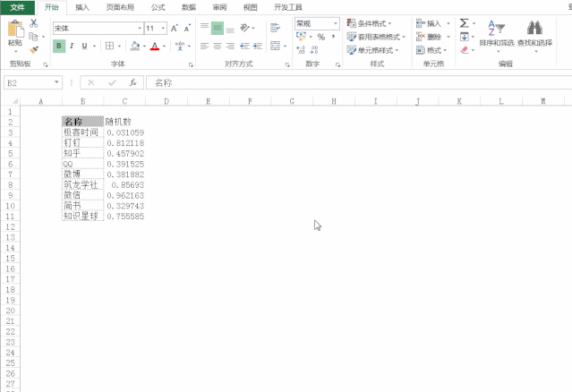Image resolution: width=572 pixels, height=392 pixels.
Task: Click the Decrease Decimal icon
Action: 314,49
